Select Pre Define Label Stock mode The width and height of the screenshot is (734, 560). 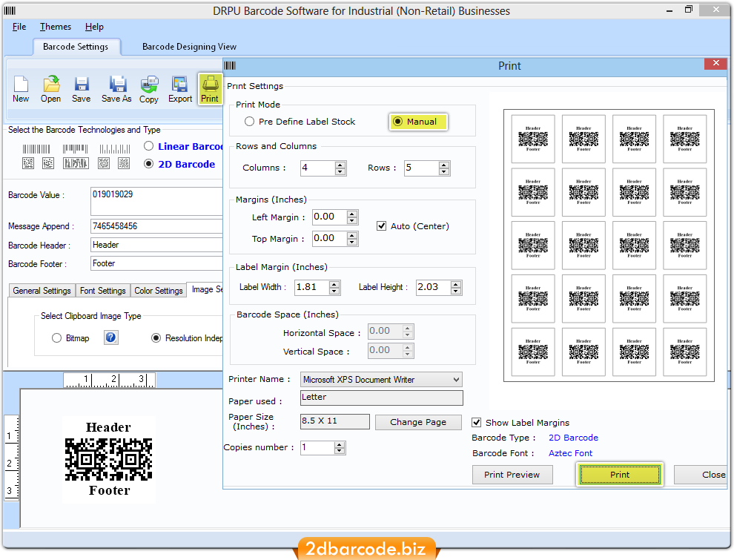point(250,122)
